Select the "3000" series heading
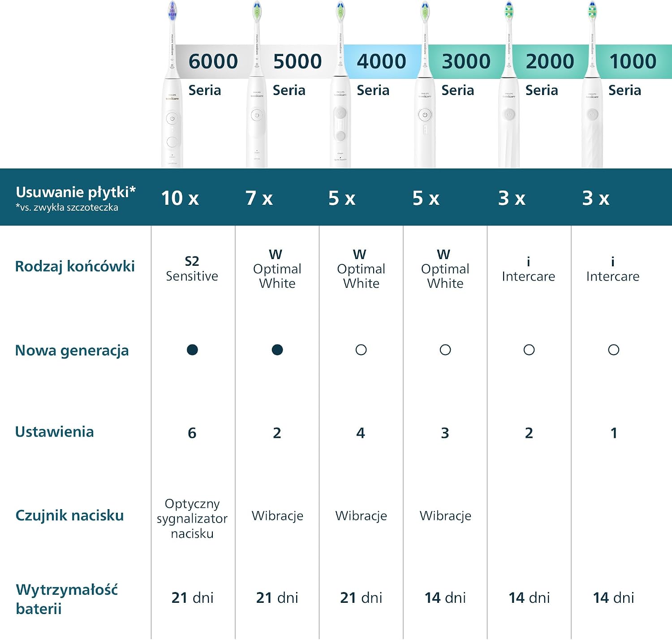 pyautogui.click(x=466, y=61)
